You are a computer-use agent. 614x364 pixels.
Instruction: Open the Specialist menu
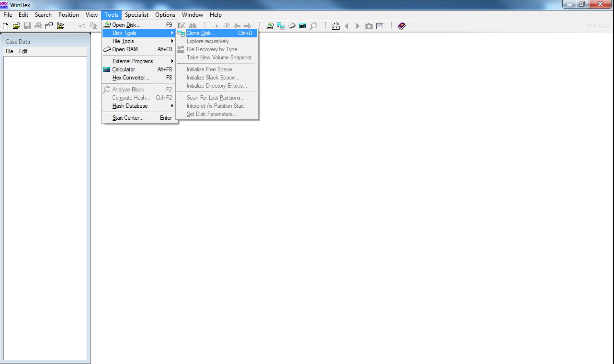pos(136,15)
